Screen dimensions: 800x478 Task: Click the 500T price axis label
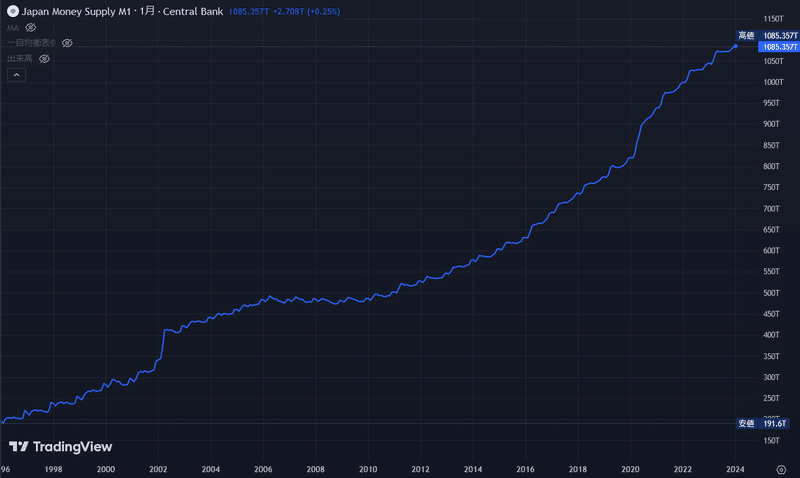click(x=771, y=293)
